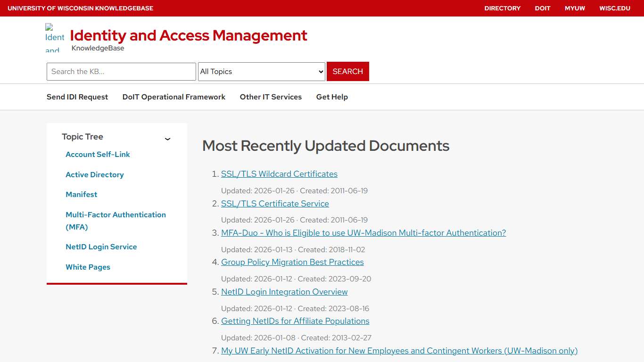Screen dimensions: 644x362
Task: Expand the search topic selector arrow
Action: coord(321,71)
